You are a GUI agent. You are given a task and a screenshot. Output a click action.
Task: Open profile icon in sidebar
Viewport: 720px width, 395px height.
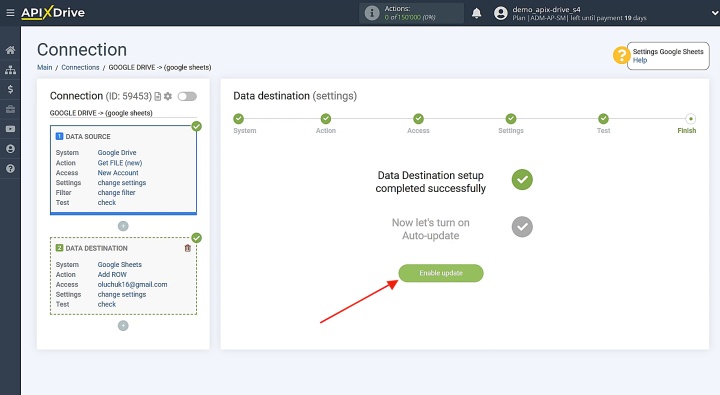coord(10,149)
